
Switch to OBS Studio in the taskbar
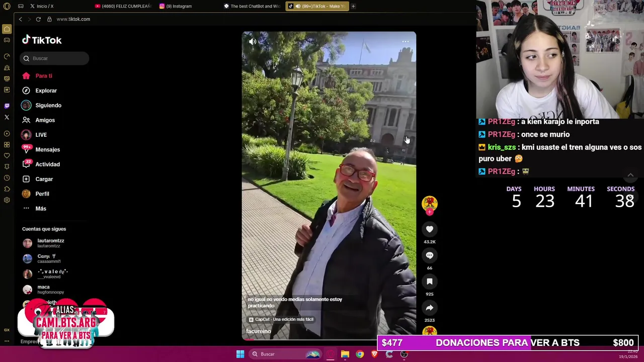click(404, 354)
